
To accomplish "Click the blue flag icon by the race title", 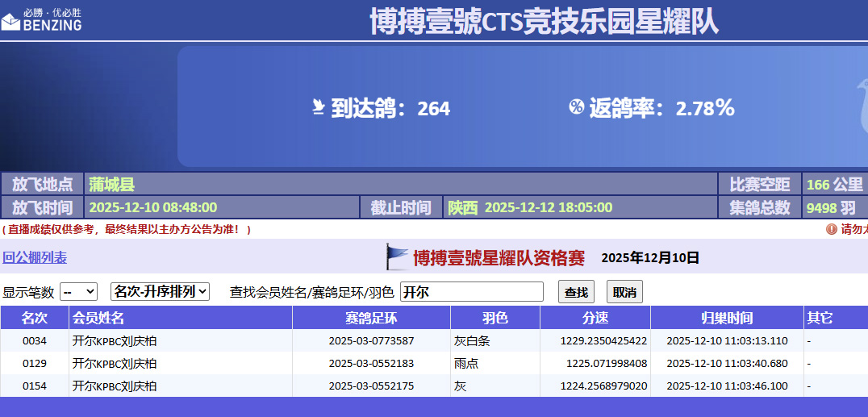I will (397, 257).
